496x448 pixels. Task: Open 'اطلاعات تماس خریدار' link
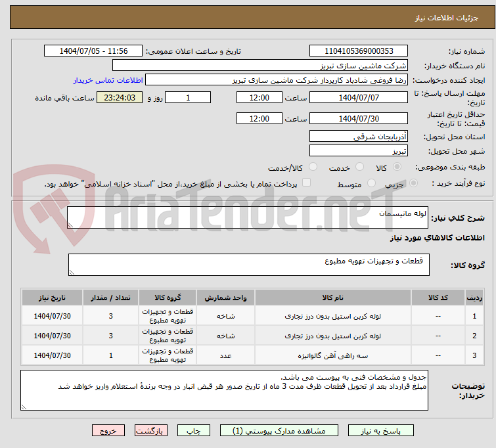pyautogui.click(x=106, y=80)
